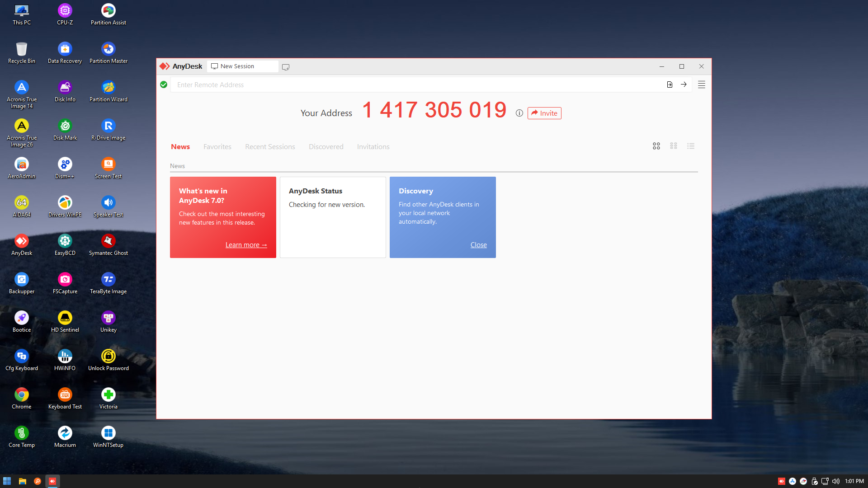This screenshot has height=488, width=868.
Task: Select Partition Assist desktop icon
Action: (x=108, y=14)
